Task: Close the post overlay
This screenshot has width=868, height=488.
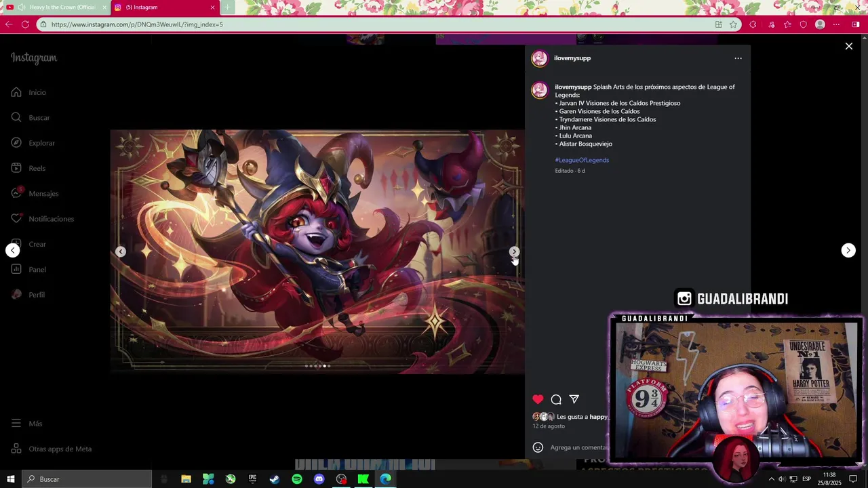Action: (x=848, y=46)
